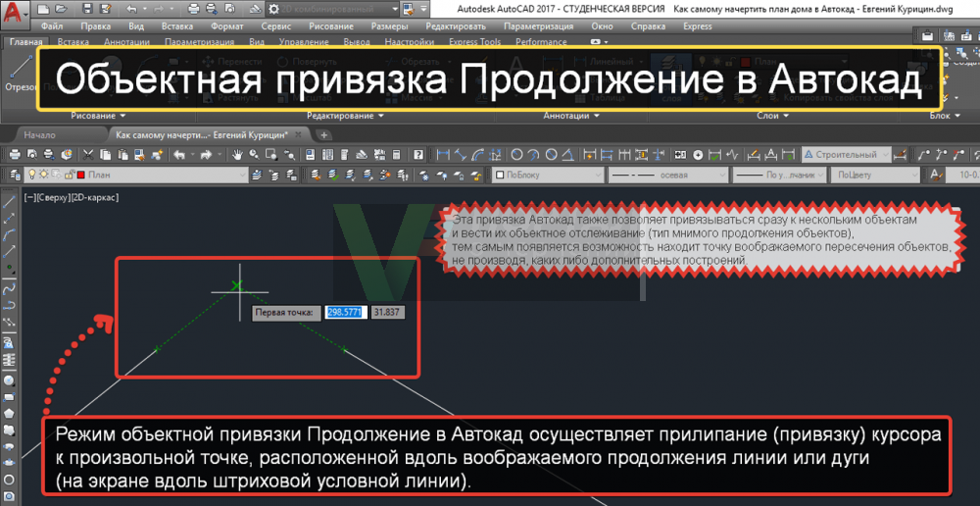Click the Undo arrow in standard toolbar
The height and width of the screenshot is (506, 980).
pyautogui.click(x=179, y=155)
